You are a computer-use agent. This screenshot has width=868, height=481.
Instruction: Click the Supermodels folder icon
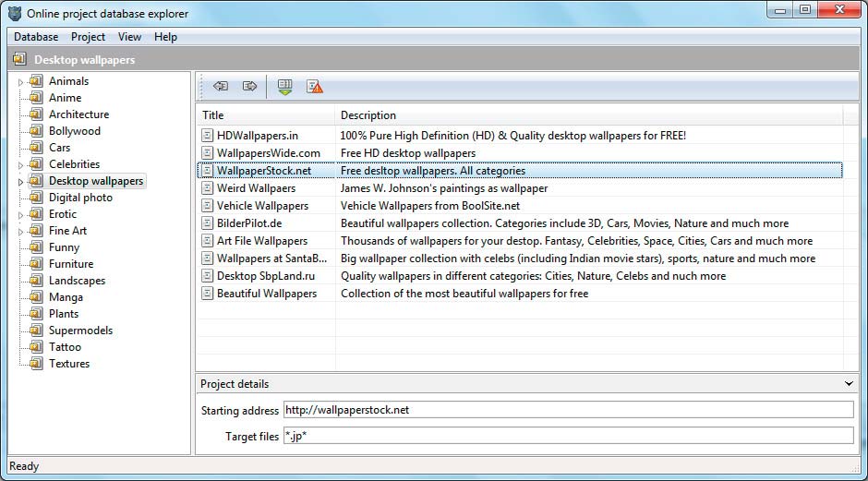point(36,330)
